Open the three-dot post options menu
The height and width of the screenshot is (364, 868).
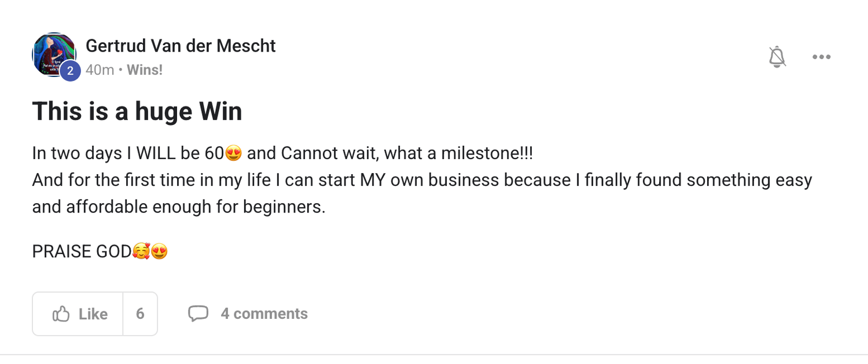(821, 57)
